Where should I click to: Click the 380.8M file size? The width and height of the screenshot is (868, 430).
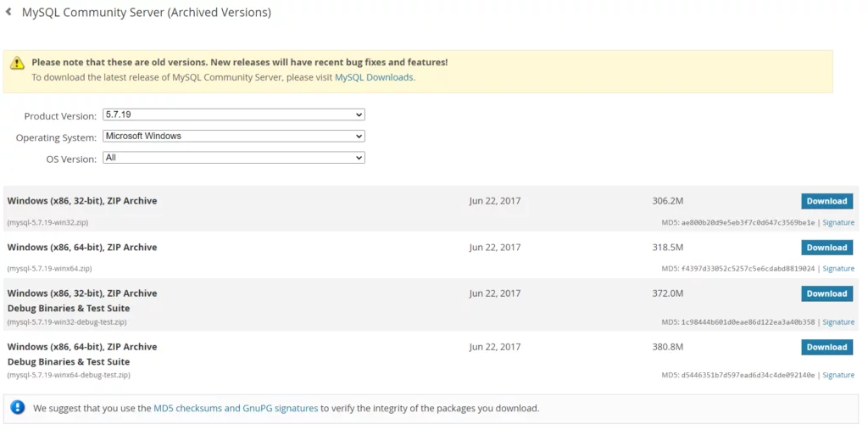668,347
